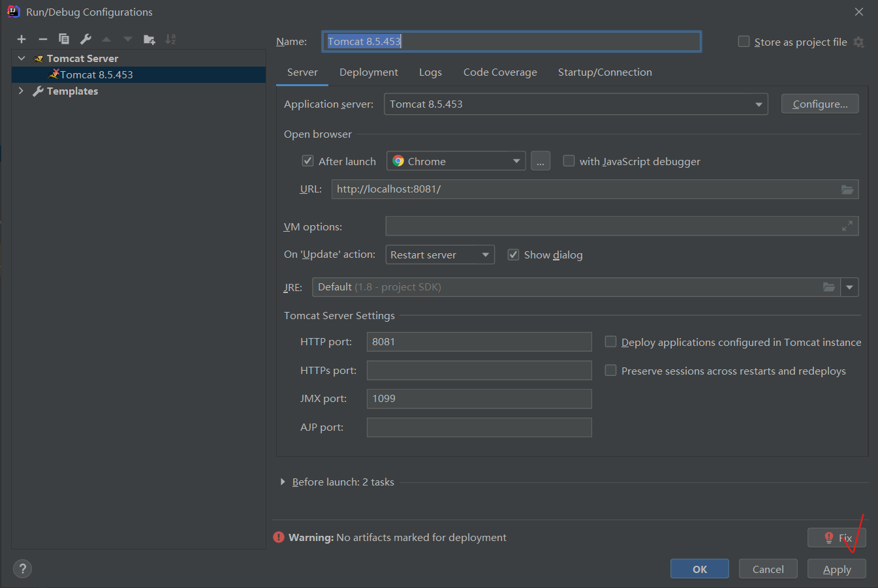Click the Configure... button
Image resolution: width=878 pixels, height=588 pixels.
[x=820, y=104]
